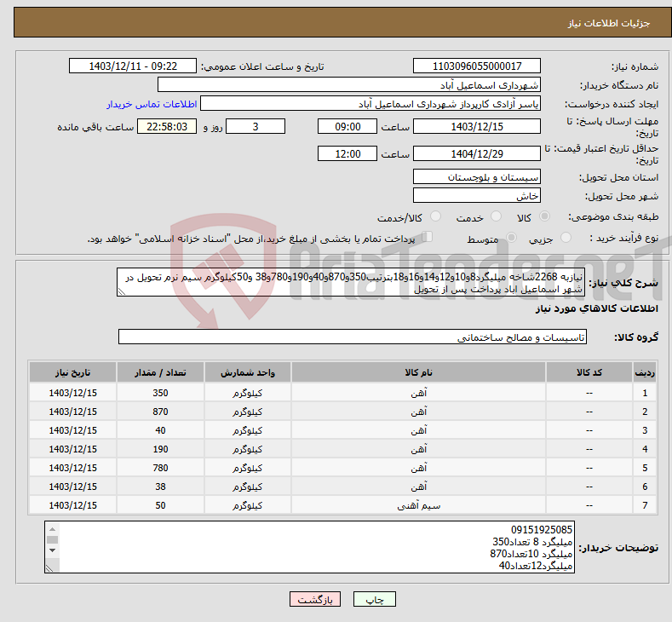This screenshot has height=622, width=672.
Task: Click phone number 09151925085 in buyer notes
Action: coord(542,530)
